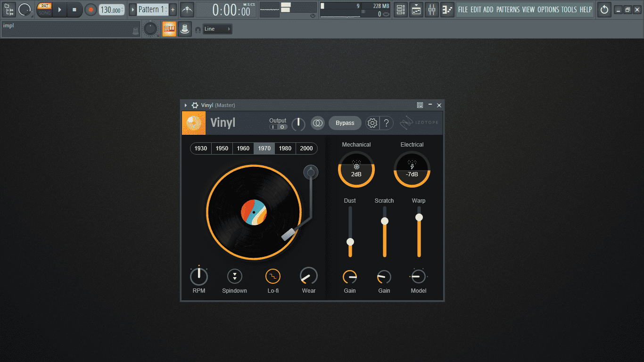Open the FILE menu

463,9
